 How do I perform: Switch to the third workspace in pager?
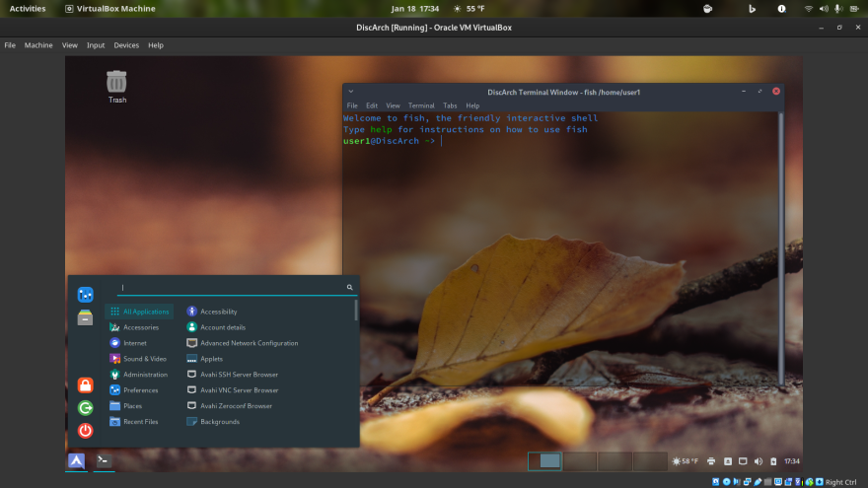coord(615,461)
